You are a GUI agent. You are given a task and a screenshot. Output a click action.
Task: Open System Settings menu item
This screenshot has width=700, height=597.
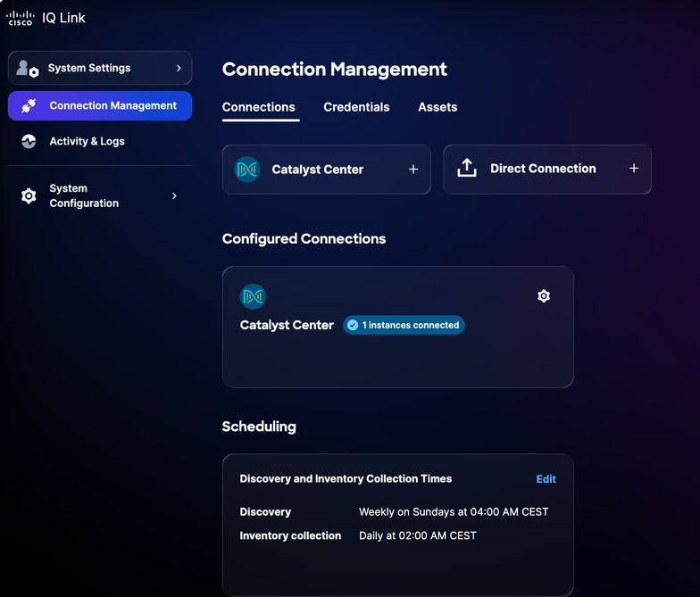pos(100,68)
